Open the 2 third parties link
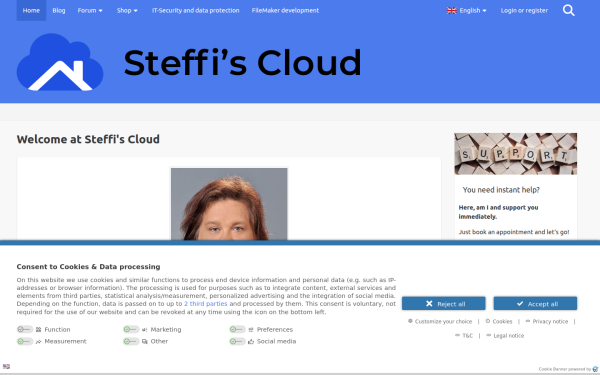Viewport: 600px width, 375px height. tap(205, 303)
